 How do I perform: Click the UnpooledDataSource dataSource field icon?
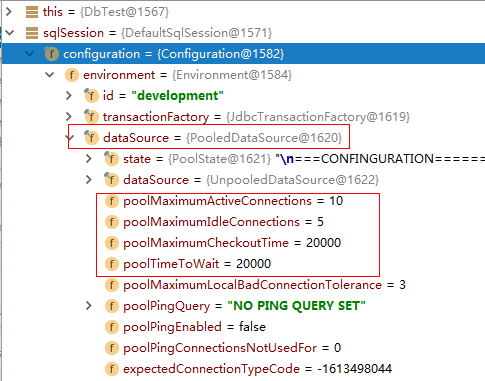click(x=111, y=180)
